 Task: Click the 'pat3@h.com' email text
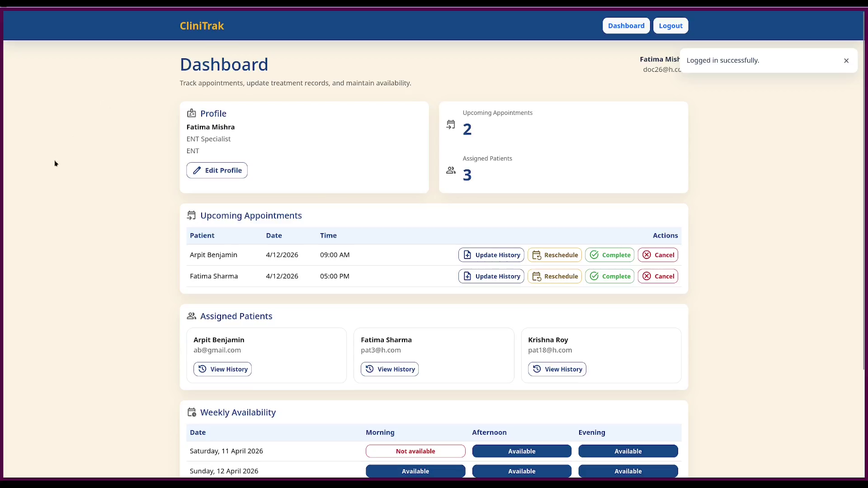381,350
